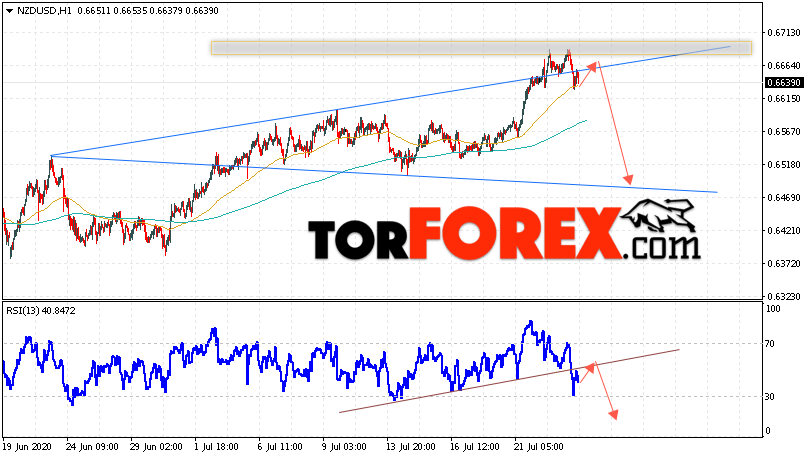Screen dimensions: 808x458
Task: Select price axis value 0.66640
Action: coord(784,65)
